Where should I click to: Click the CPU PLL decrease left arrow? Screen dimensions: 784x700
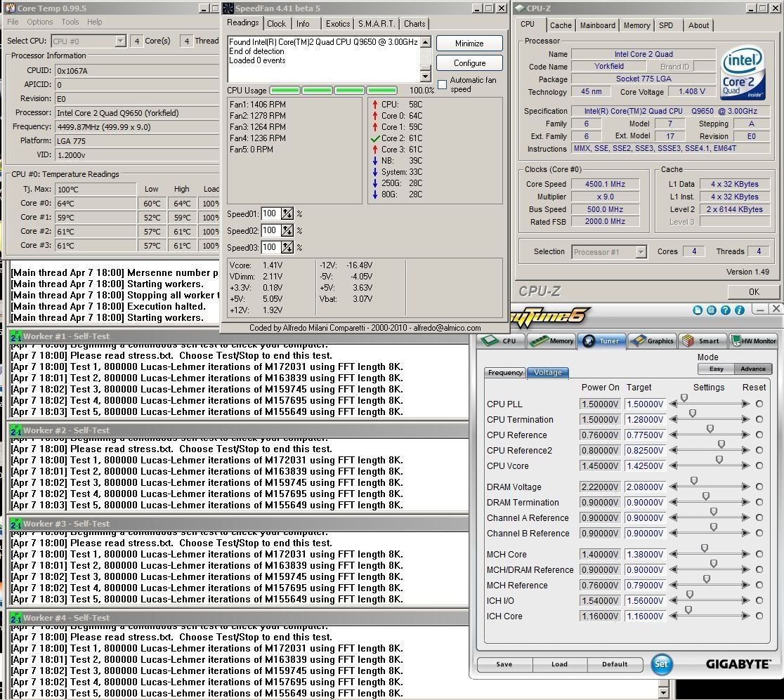pos(674,404)
